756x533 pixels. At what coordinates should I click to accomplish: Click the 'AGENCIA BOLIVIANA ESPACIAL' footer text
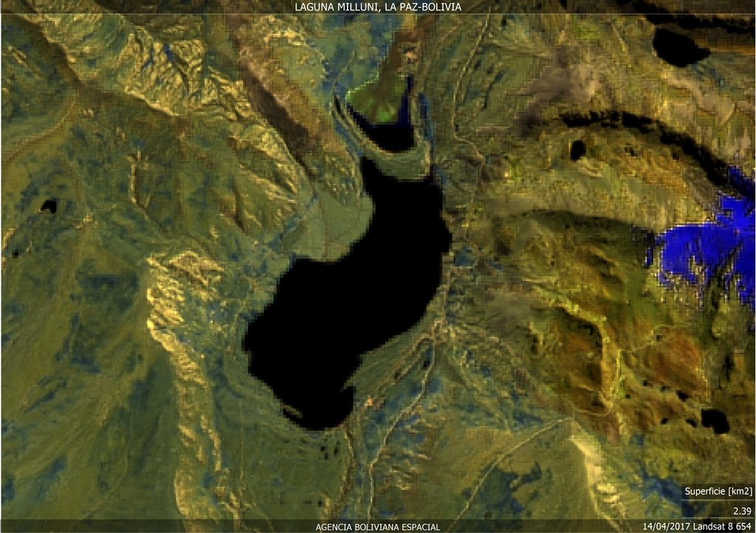coord(378,527)
